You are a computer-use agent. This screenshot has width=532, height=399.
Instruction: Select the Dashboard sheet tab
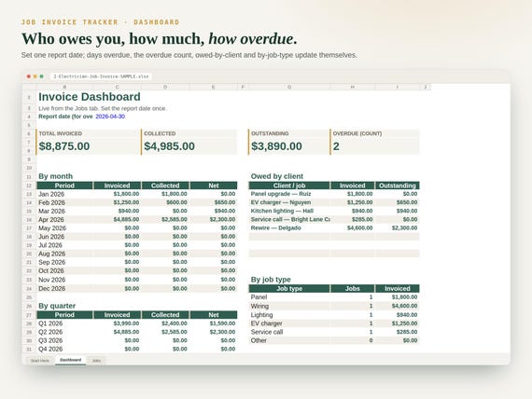[x=71, y=360]
